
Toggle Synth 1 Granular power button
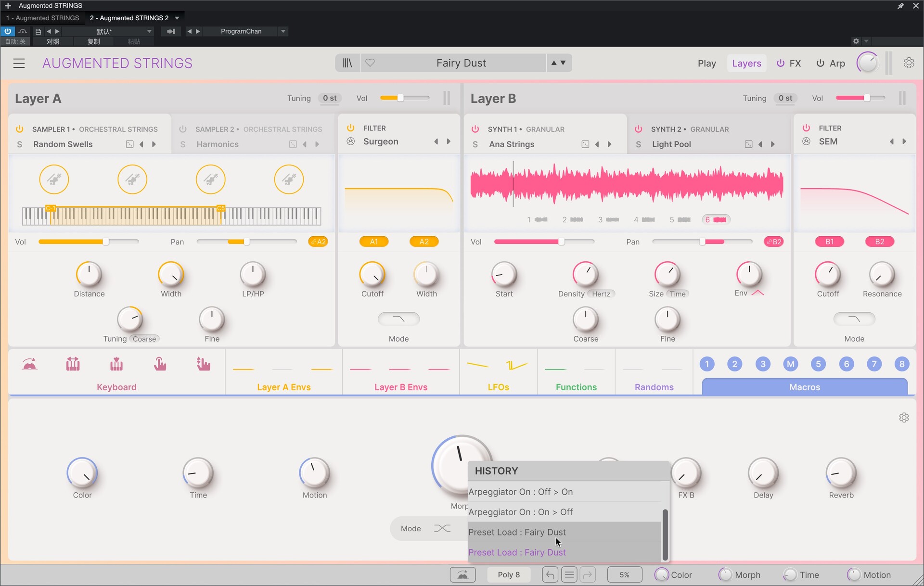[x=475, y=129]
